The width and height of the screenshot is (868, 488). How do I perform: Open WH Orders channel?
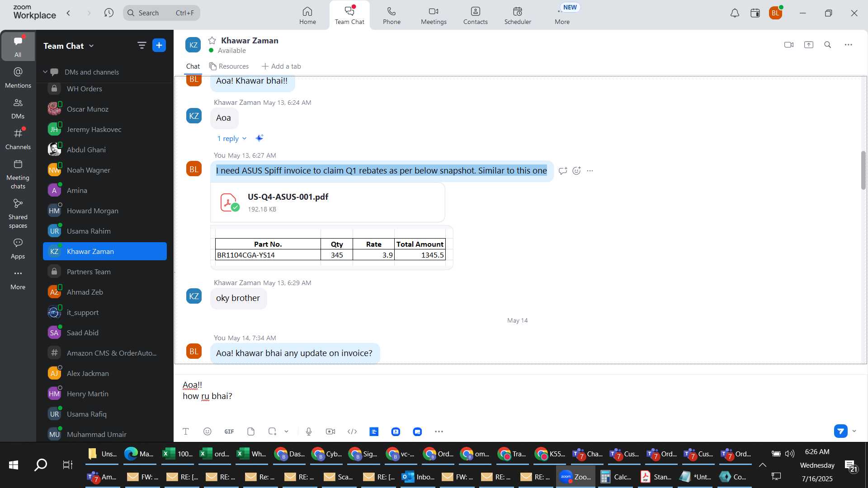[105, 89]
